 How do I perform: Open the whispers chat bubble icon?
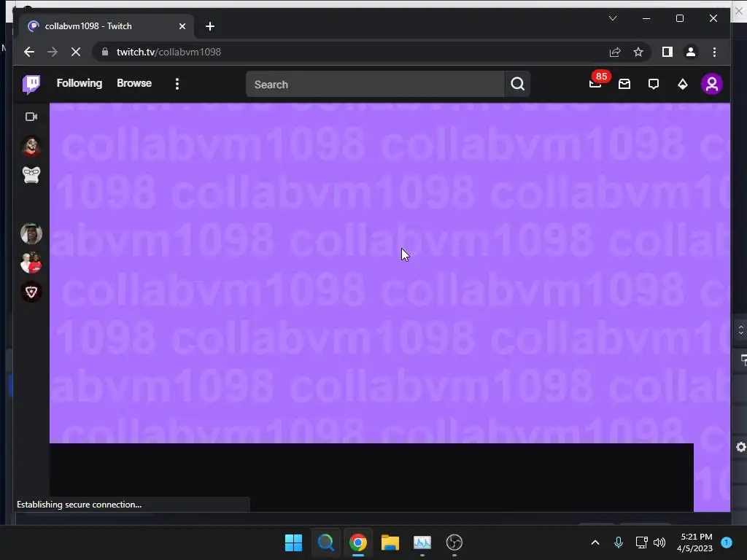(x=654, y=85)
